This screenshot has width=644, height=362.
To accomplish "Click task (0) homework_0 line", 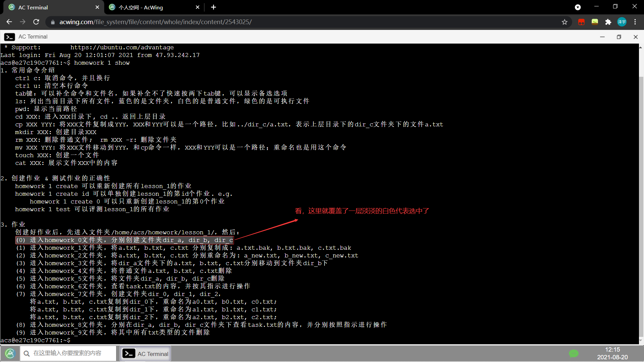I will (125, 240).
